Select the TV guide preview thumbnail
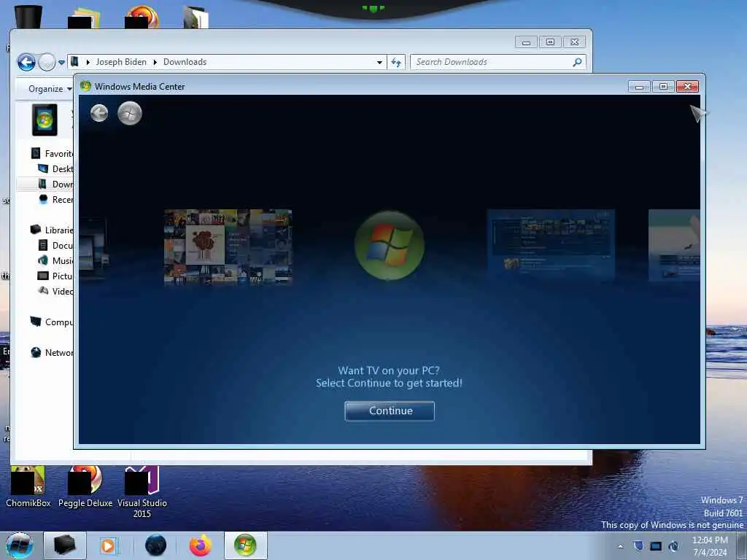 551,245
